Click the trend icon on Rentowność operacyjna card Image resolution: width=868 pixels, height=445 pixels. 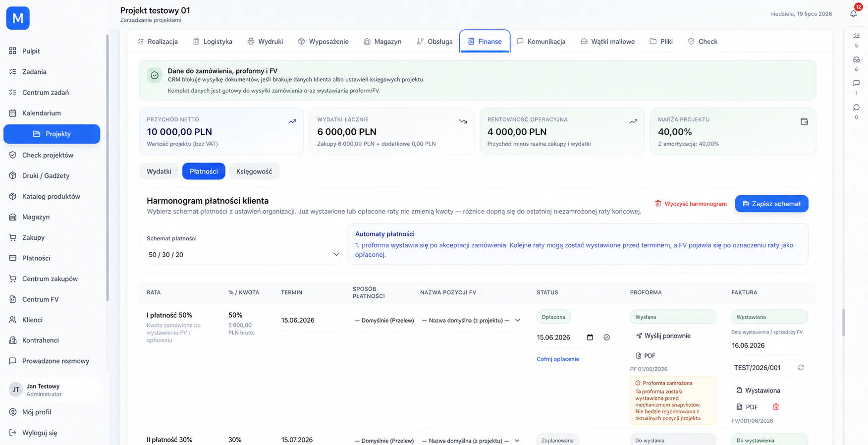click(633, 121)
